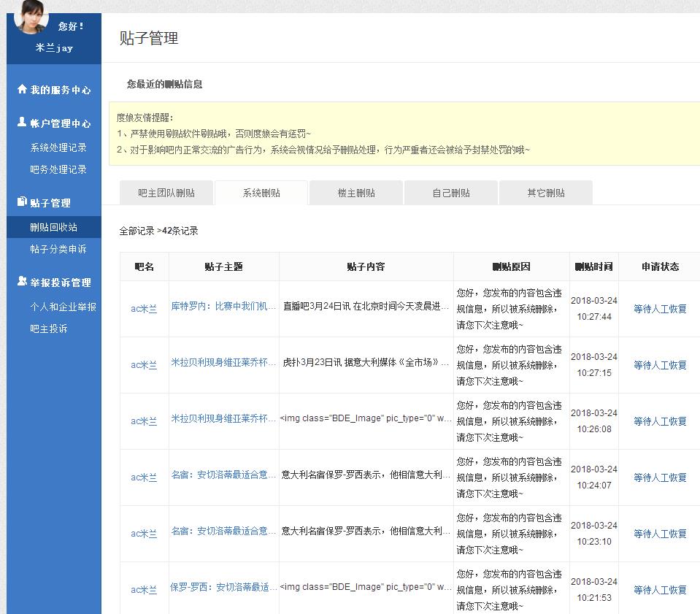
Task: Click the people icon beside 举报投诉管理
Action: coord(22,282)
